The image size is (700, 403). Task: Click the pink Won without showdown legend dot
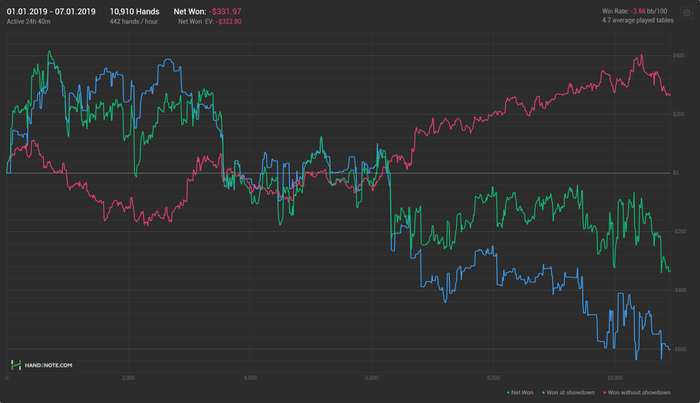point(604,393)
